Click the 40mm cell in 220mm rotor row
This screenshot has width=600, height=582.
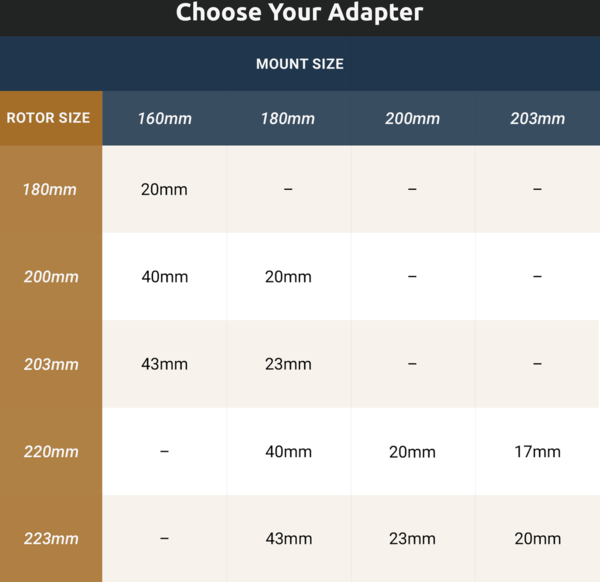coord(288,452)
